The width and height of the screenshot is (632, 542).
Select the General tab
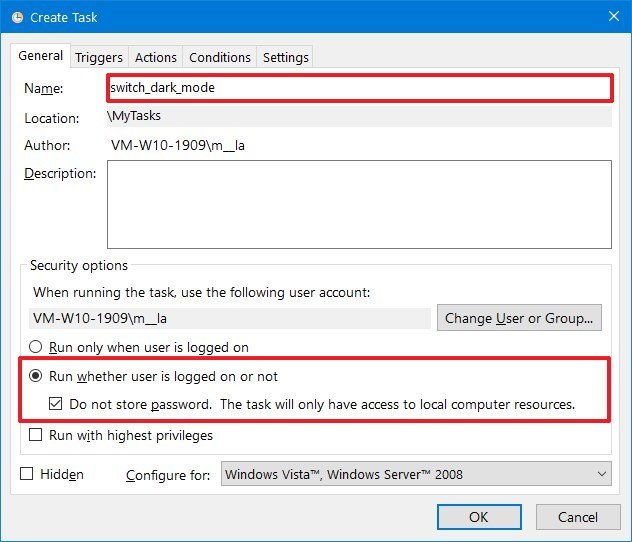point(41,56)
